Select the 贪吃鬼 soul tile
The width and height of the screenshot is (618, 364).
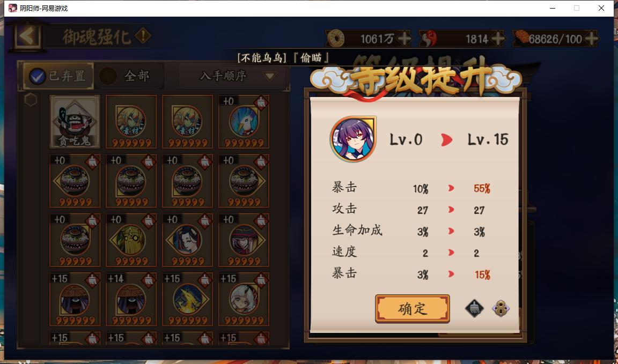tap(75, 122)
